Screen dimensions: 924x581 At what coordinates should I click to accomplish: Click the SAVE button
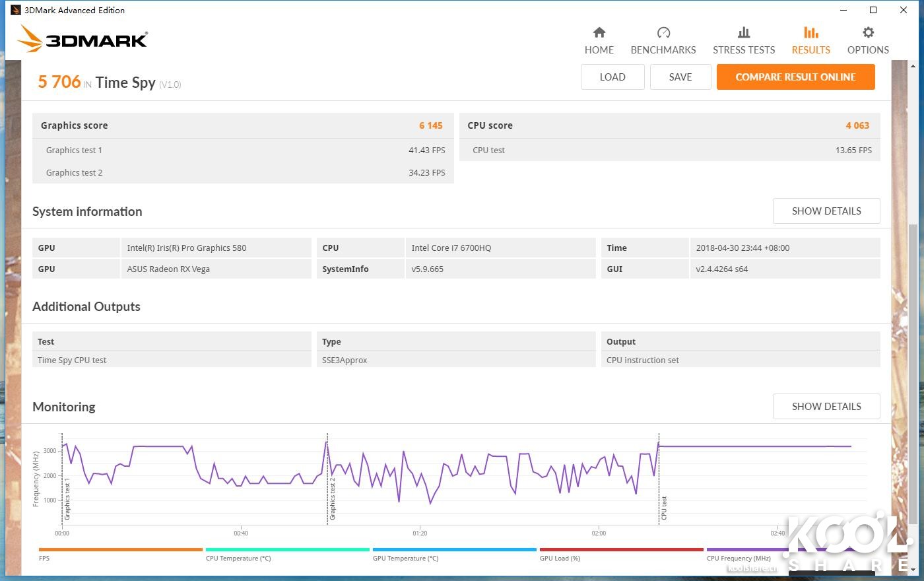680,77
